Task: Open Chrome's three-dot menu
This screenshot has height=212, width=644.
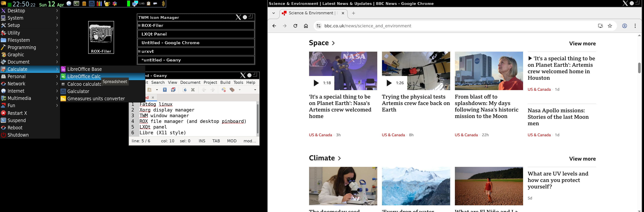Action: (635, 26)
